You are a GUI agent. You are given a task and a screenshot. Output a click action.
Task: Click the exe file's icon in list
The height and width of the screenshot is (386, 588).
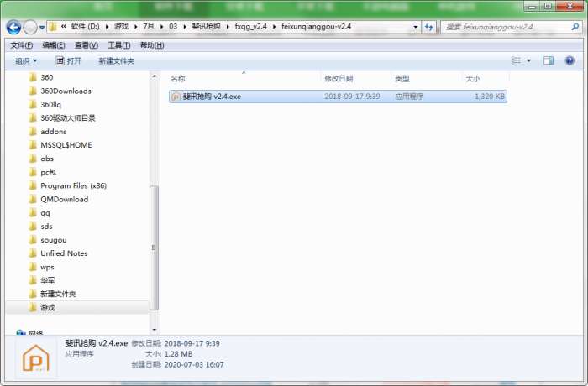pyautogui.click(x=176, y=96)
